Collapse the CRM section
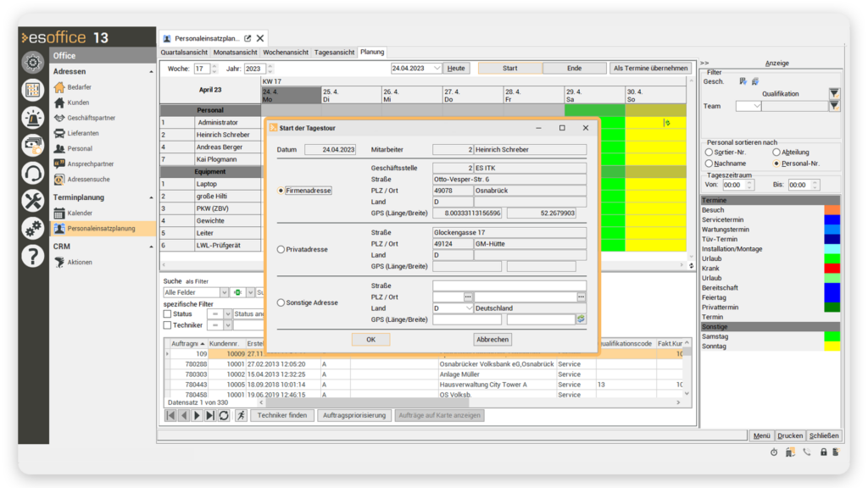 pos(151,247)
